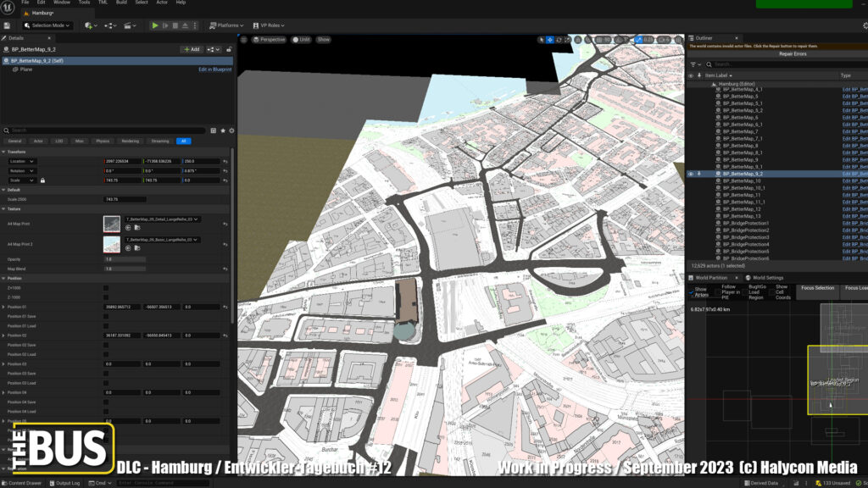Click the scale lock icon in Transform
Image resolution: width=868 pixels, height=488 pixels.
tap(42, 180)
